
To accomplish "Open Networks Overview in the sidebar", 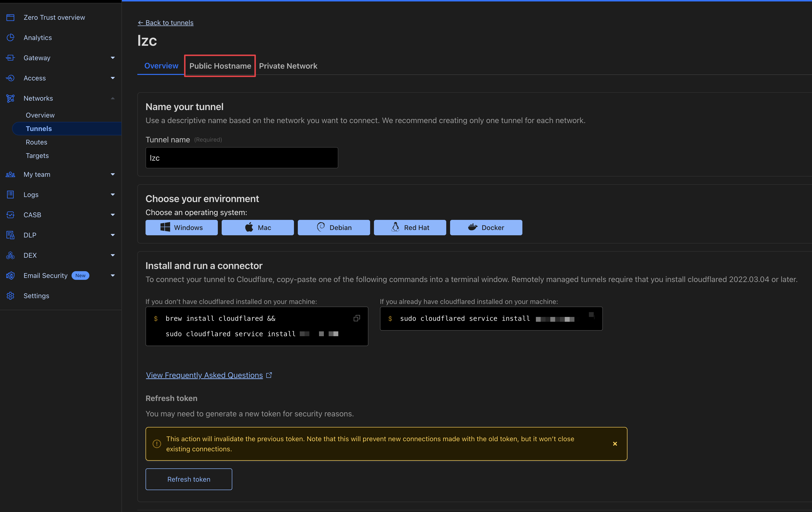I will 40,115.
